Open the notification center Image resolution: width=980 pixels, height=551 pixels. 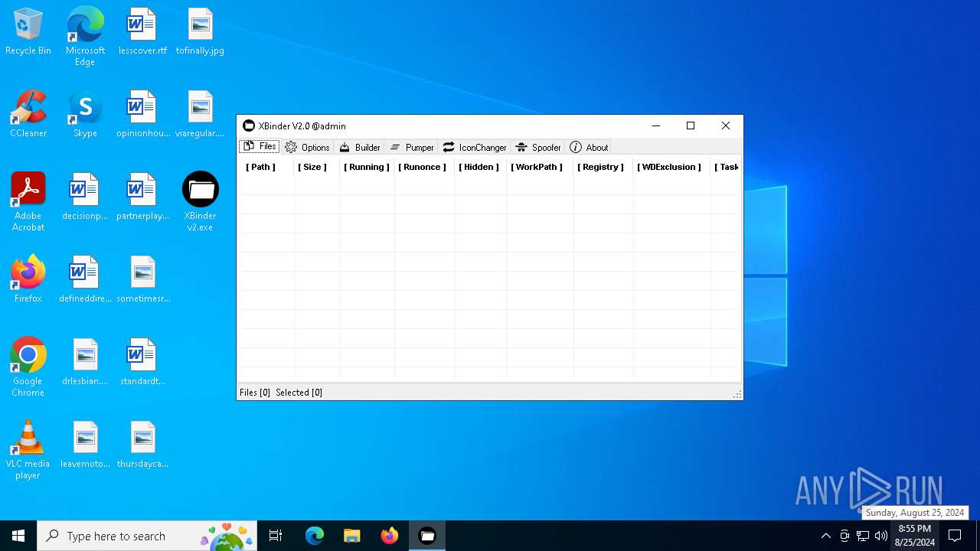pos(955,536)
